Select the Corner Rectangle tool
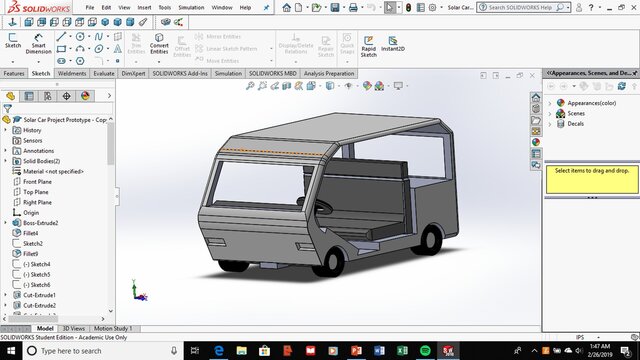Viewport: 640px width, 360px height. tap(61, 49)
